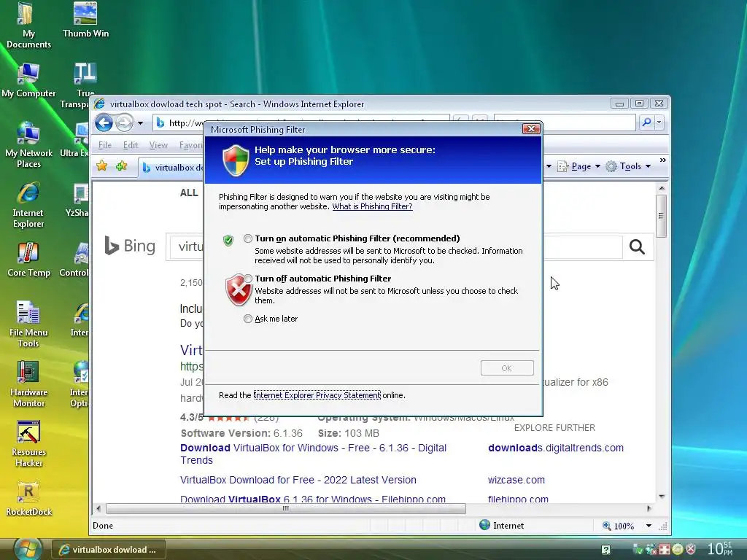
Task: Click the IE search magnifier button
Action: pyautogui.click(x=646, y=122)
